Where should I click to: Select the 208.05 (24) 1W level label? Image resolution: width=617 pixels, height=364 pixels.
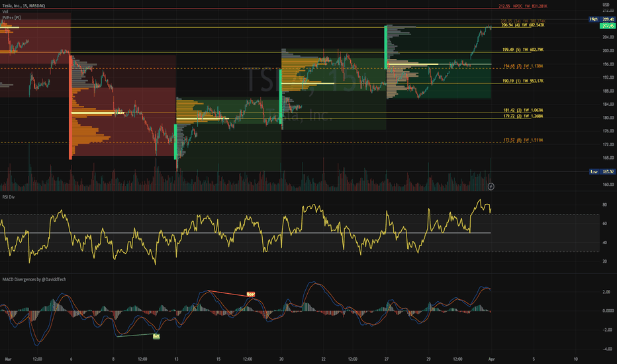click(x=523, y=21)
